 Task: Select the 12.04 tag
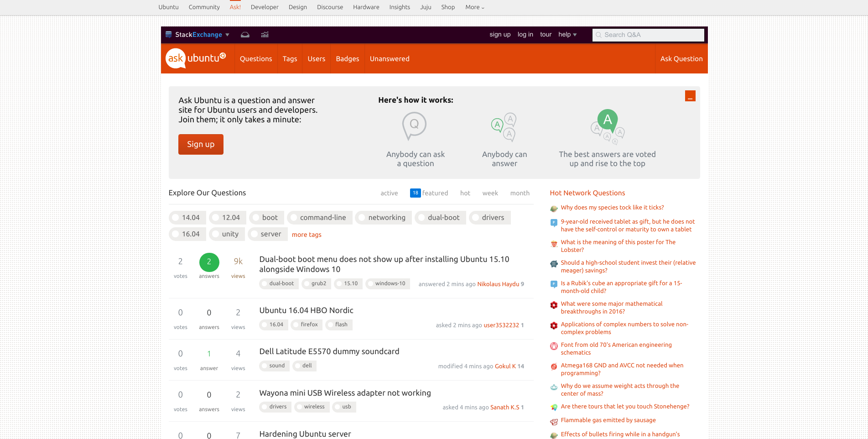(x=228, y=218)
